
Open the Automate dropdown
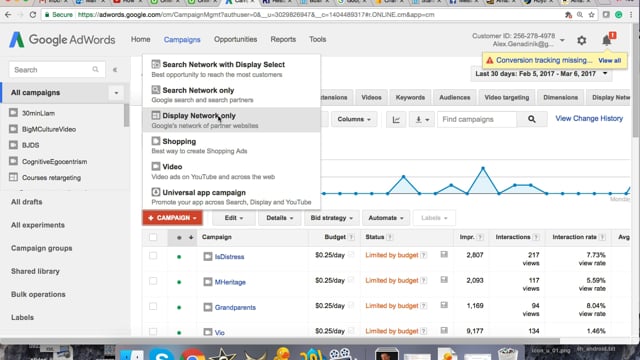(x=386, y=218)
